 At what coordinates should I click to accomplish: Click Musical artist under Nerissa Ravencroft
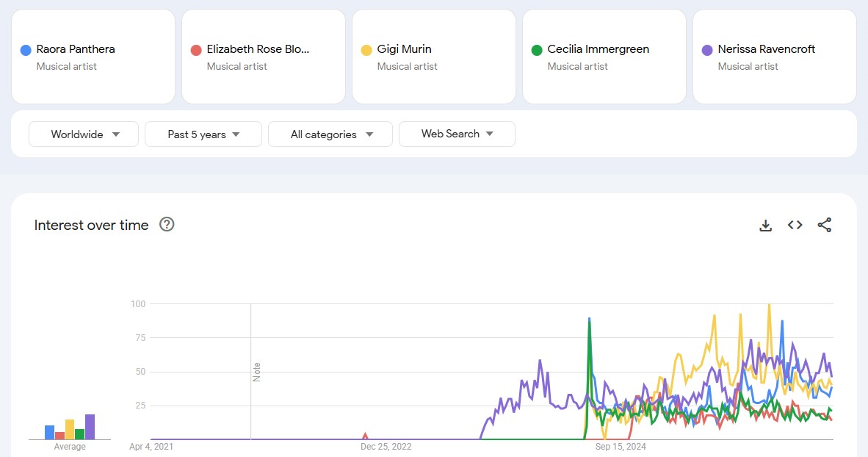[748, 66]
